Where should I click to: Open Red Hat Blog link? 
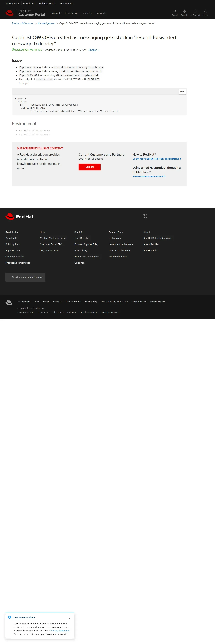click(91, 302)
